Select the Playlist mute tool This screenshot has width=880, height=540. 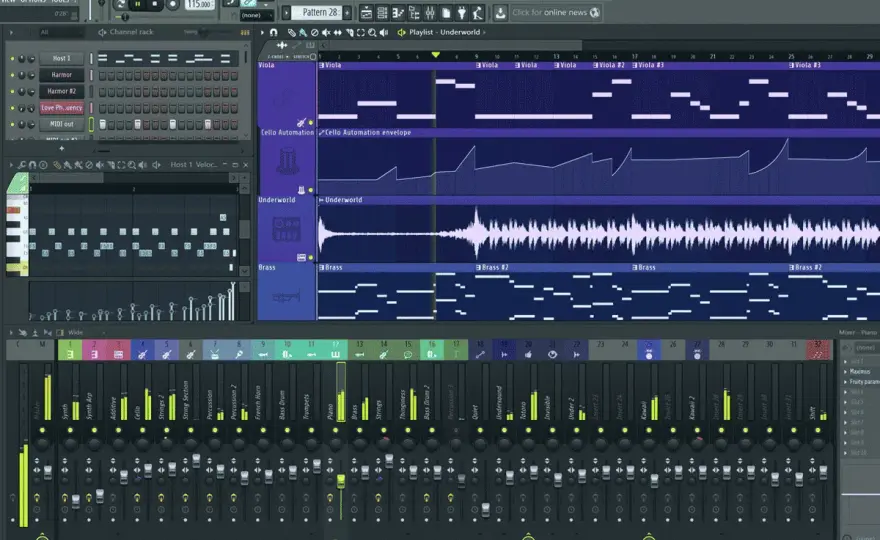326,33
